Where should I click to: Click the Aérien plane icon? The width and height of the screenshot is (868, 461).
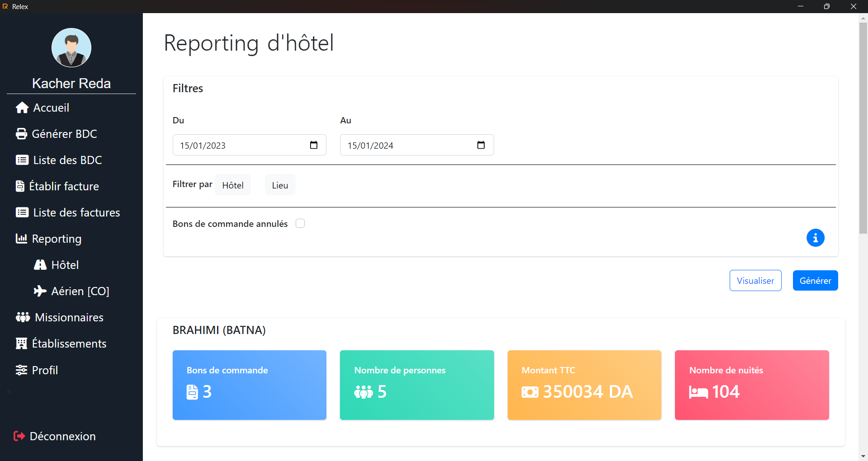click(x=40, y=291)
